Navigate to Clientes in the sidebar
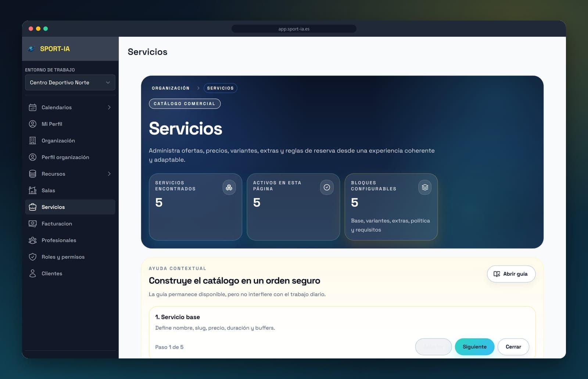This screenshot has height=379, width=588. pos(70,274)
